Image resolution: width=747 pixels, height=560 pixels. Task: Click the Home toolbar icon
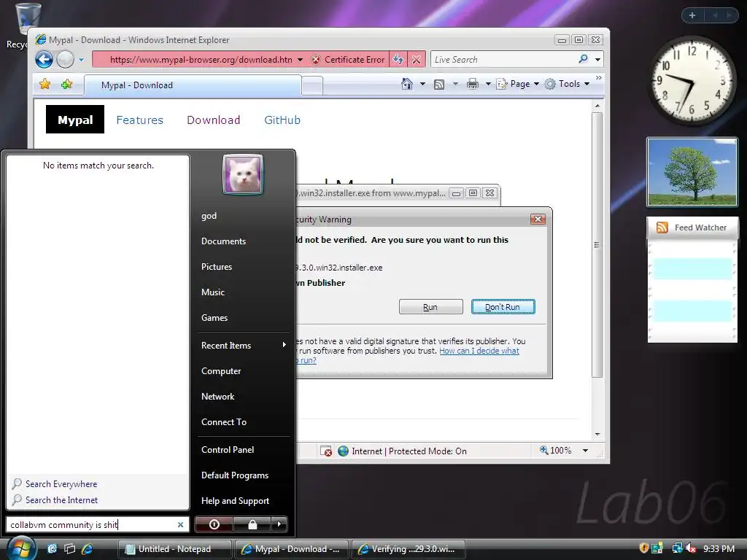(406, 84)
